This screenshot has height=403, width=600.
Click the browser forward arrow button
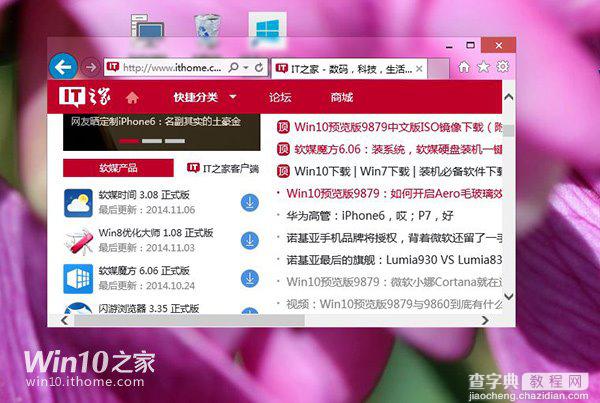pos(91,68)
